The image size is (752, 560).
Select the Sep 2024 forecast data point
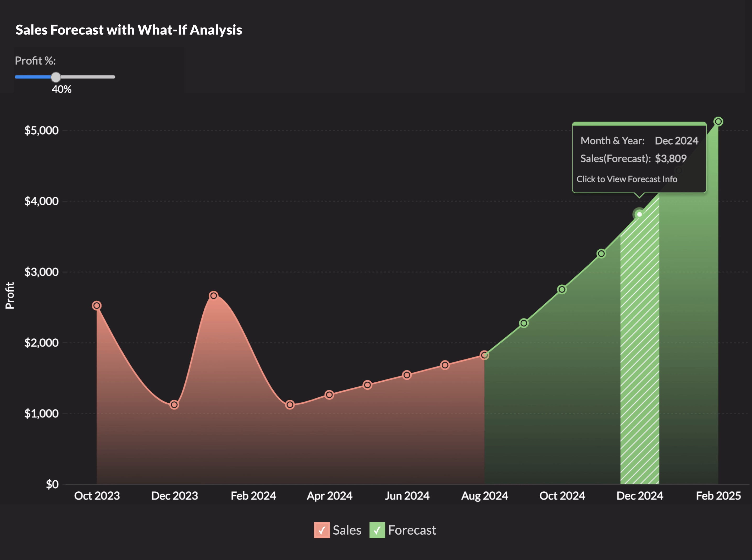pos(524,323)
